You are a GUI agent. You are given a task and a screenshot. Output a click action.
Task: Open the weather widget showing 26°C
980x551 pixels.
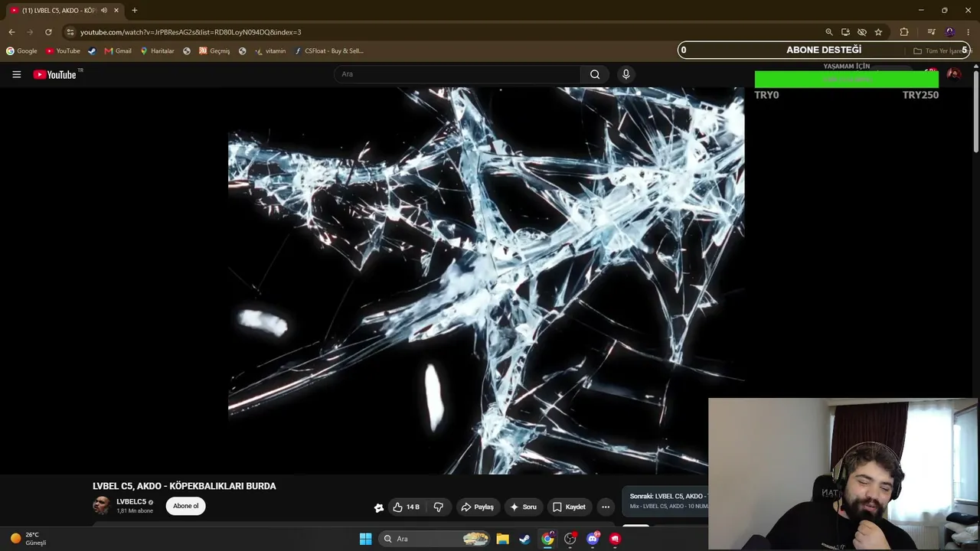pos(29,539)
